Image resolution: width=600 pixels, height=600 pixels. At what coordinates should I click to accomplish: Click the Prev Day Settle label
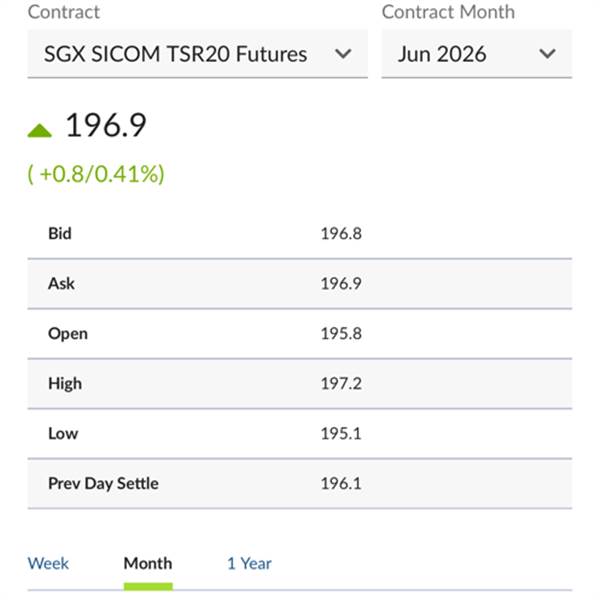click(x=103, y=483)
